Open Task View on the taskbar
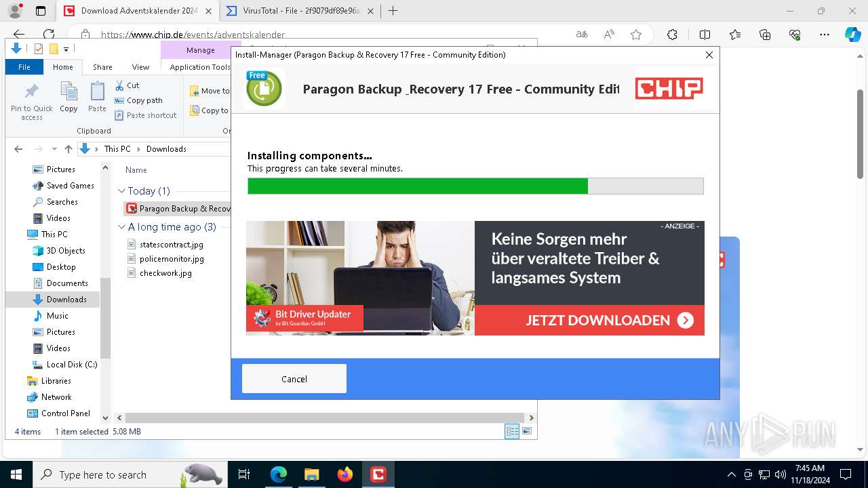Screen dimensions: 868x488 tap(244, 474)
